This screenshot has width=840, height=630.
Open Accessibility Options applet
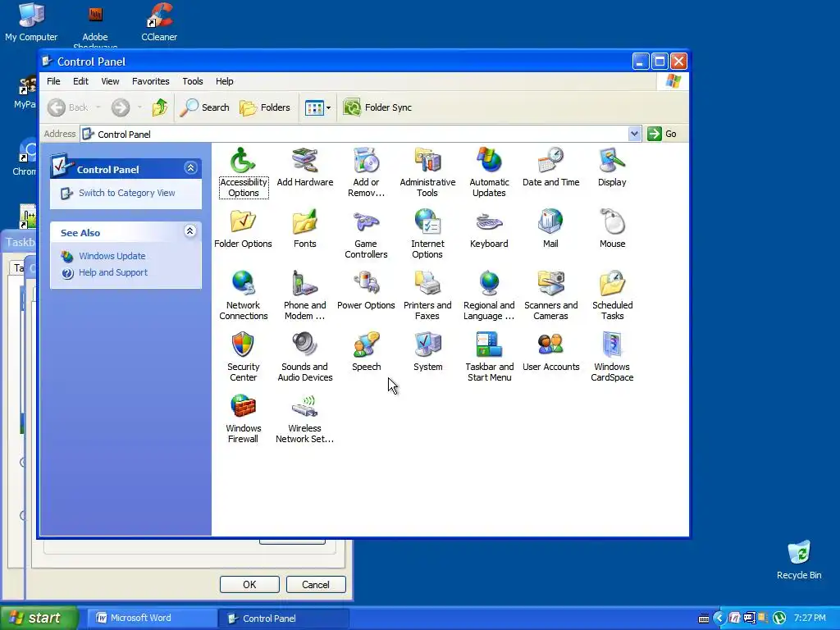tap(243, 172)
